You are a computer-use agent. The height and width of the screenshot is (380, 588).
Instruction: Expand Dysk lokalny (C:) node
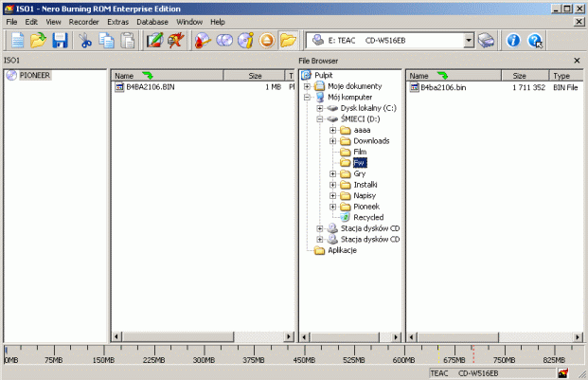point(319,108)
